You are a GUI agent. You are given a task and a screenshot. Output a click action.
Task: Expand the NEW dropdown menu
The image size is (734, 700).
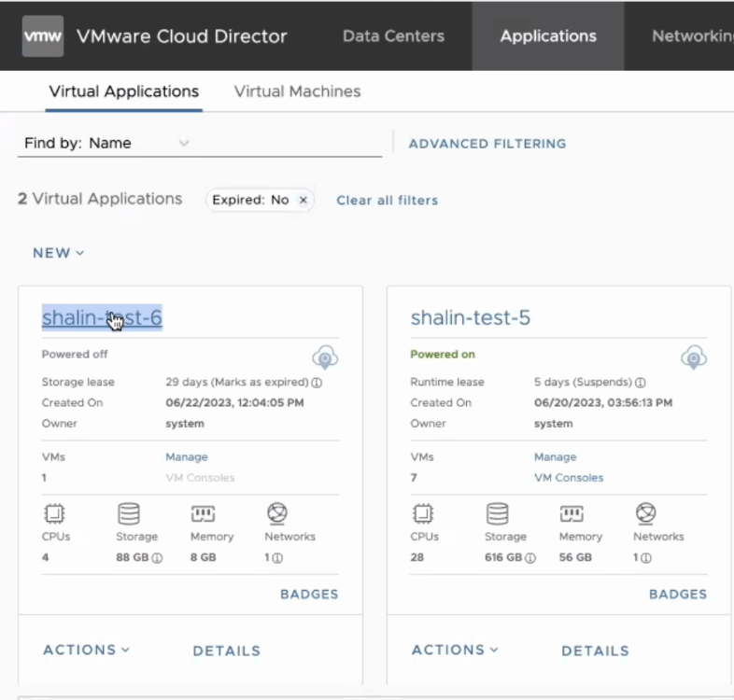58,253
